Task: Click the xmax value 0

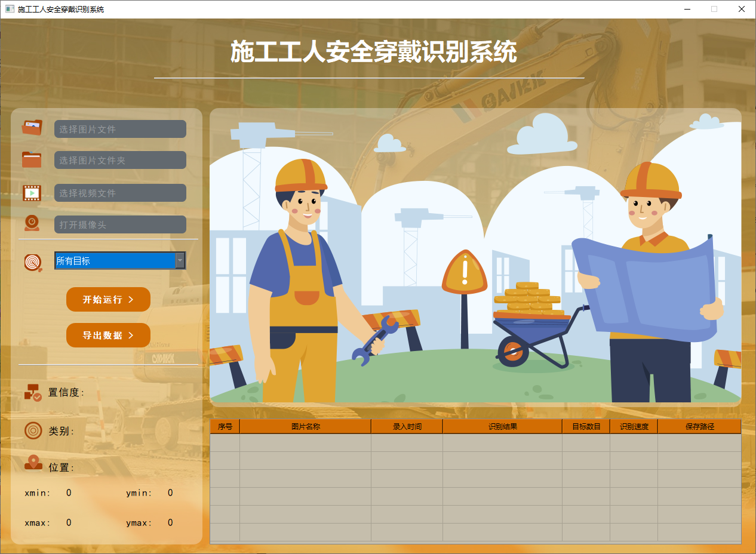Action: click(69, 522)
